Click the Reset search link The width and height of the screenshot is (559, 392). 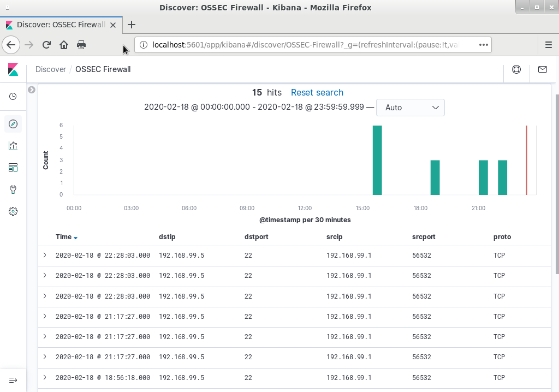(x=317, y=92)
